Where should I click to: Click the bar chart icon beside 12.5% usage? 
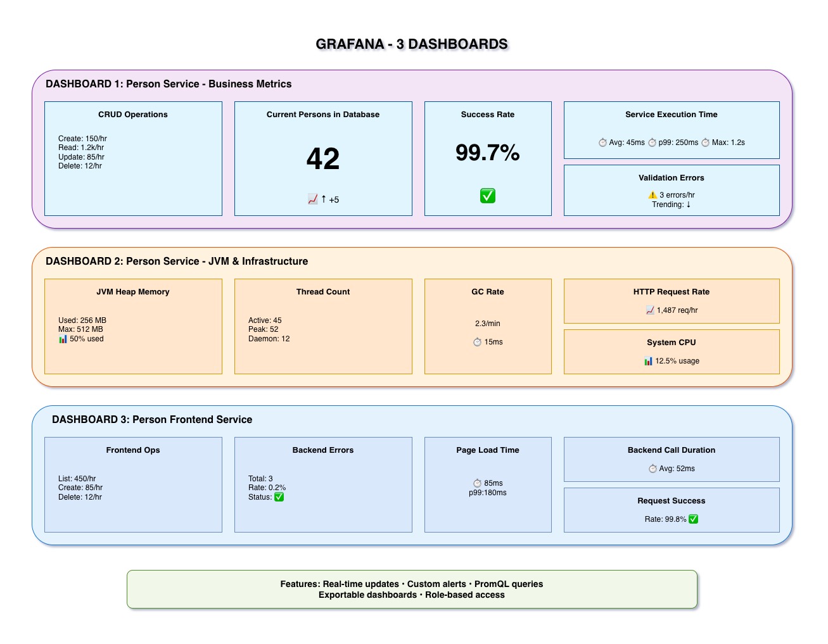pos(648,361)
